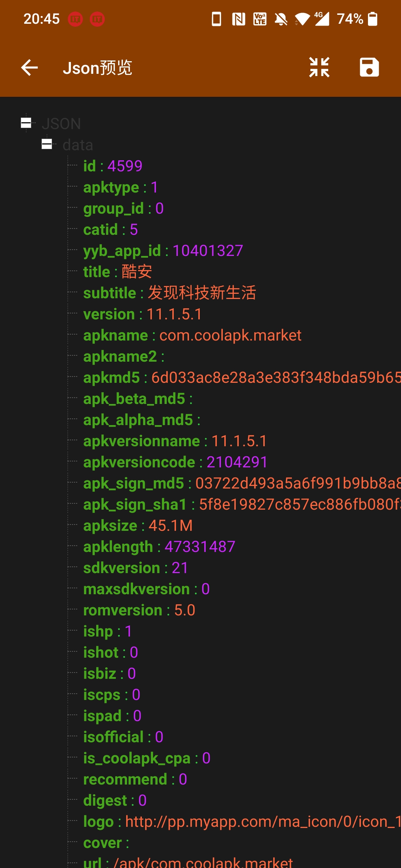Tap the phone rotation status icon

coord(216,19)
